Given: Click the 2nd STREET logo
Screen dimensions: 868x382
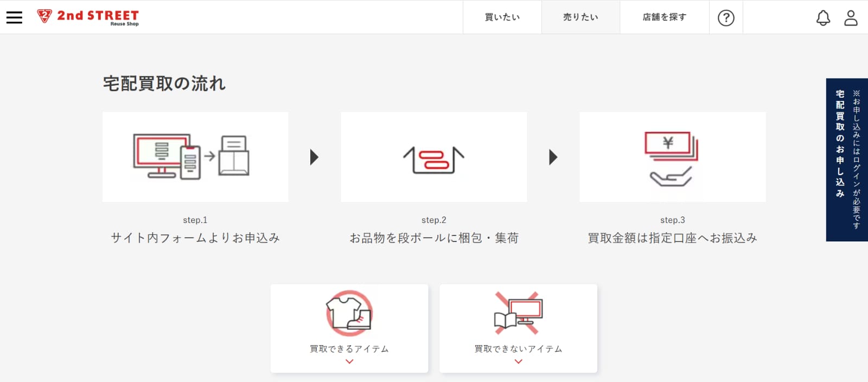Looking at the screenshot, I should (88, 17).
